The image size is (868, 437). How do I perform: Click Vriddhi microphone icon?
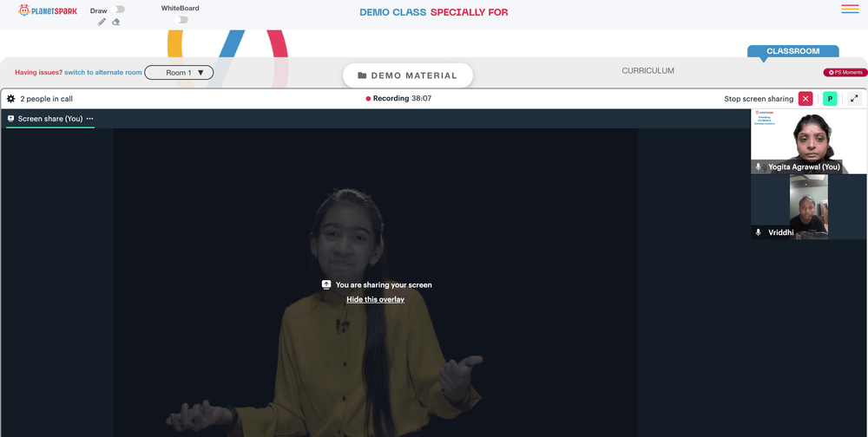[759, 232]
